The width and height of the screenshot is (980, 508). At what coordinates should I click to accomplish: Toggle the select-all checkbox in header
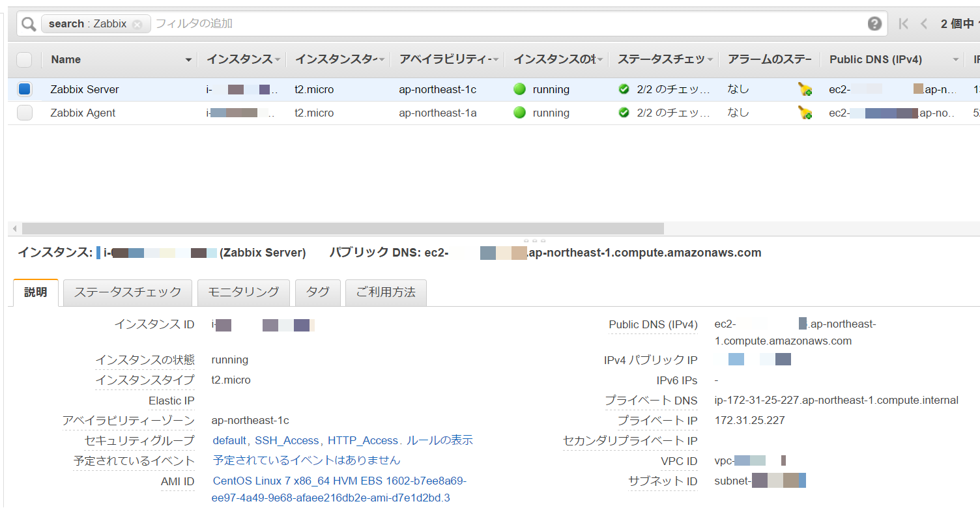point(24,60)
